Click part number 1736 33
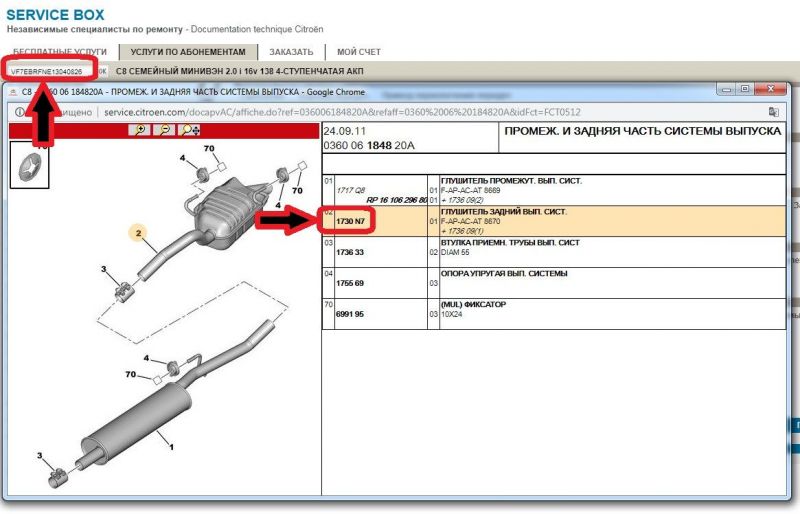This screenshot has width=800, height=514. [x=353, y=252]
